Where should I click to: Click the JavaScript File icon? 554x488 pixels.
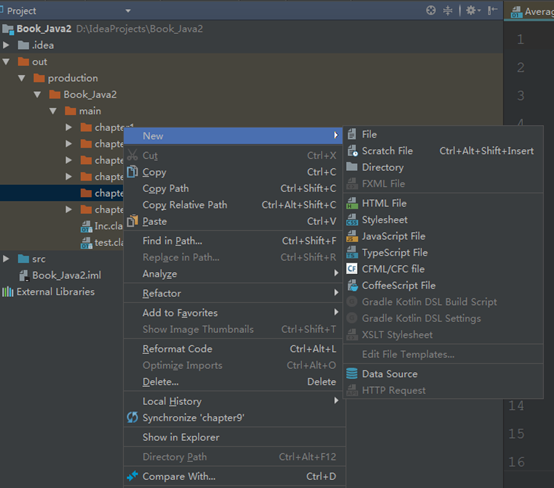pyautogui.click(x=352, y=236)
